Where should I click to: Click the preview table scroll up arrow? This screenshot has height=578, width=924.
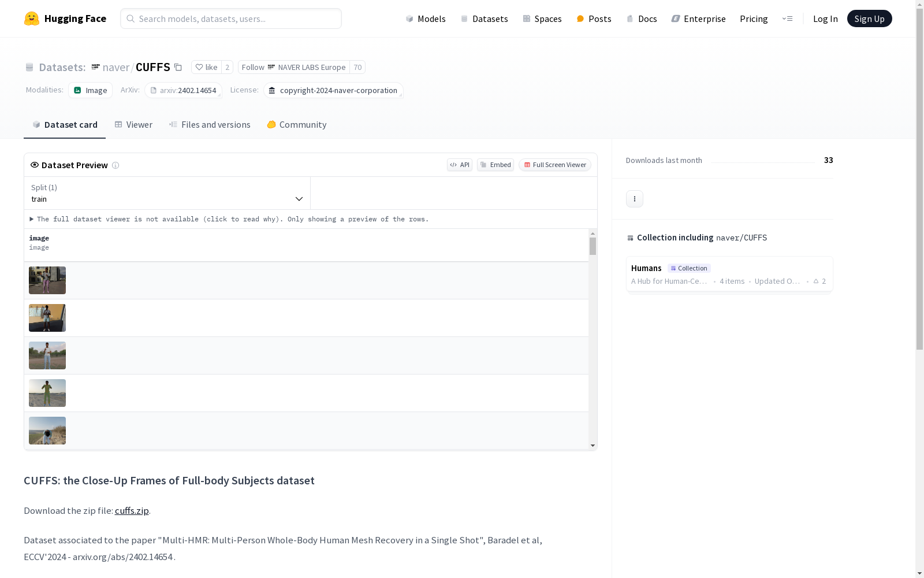pyautogui.click(x=593, y=234)
